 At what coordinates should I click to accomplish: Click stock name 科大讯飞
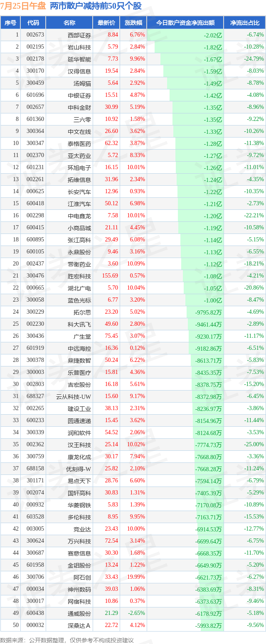pyautogui.click(x=79, y=324)
